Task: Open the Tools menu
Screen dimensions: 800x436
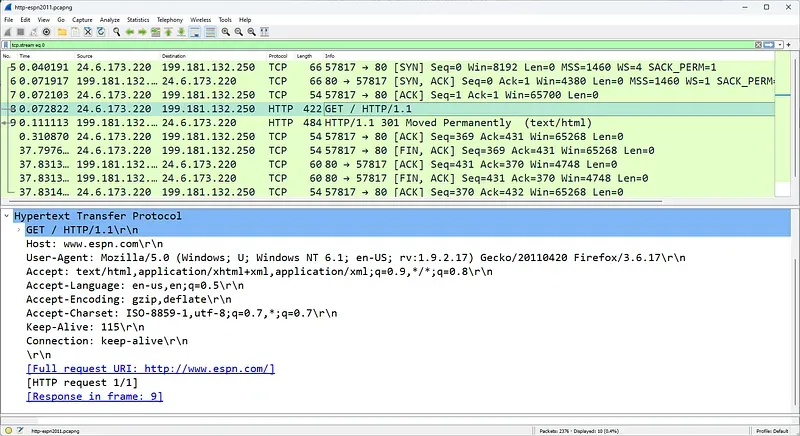Action: tap(225, 19)
